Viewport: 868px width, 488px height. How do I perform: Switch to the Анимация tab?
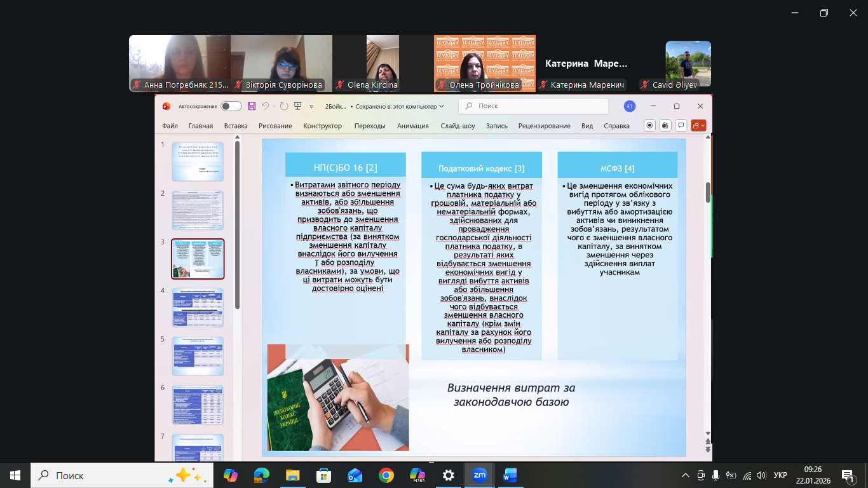pos(413,126)
